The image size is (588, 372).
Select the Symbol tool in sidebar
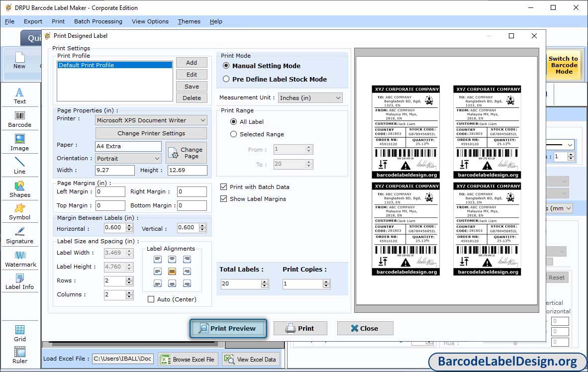pos(19,212)
